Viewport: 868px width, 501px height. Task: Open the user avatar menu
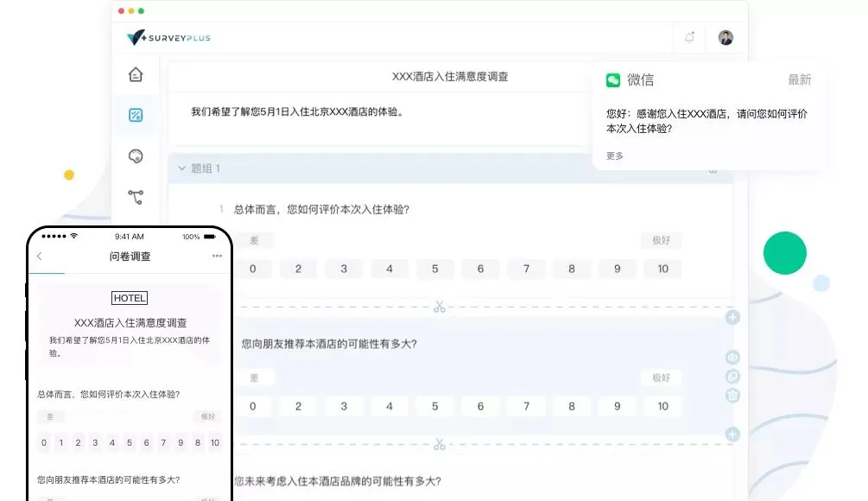point(725,38)
